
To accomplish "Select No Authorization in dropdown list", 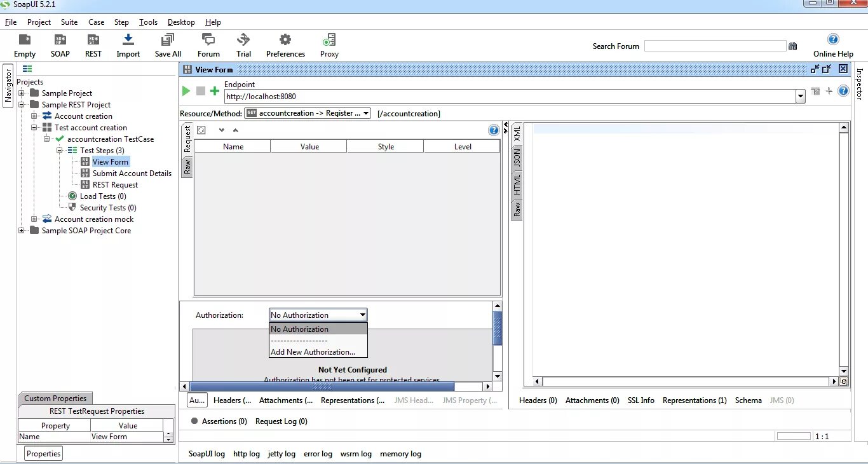I will pyautogui.click(x=318, y=329).
